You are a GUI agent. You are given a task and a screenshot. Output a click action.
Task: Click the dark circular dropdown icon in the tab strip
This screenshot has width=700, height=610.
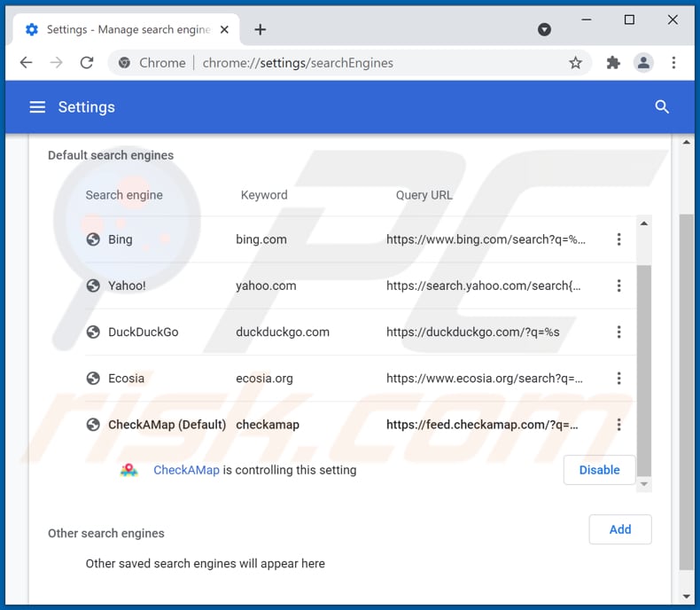pos(544,29)
